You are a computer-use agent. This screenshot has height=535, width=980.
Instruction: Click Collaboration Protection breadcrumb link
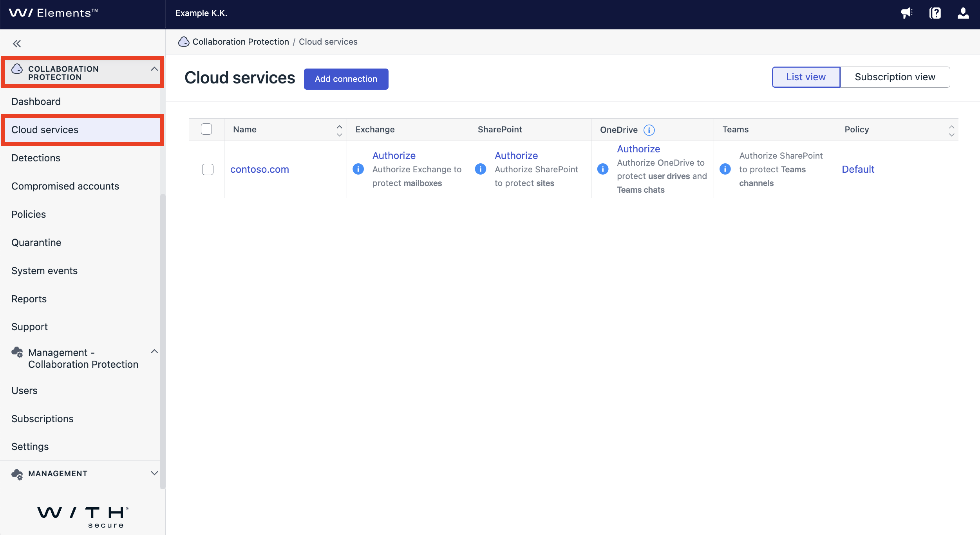click(x=240, y=42)
